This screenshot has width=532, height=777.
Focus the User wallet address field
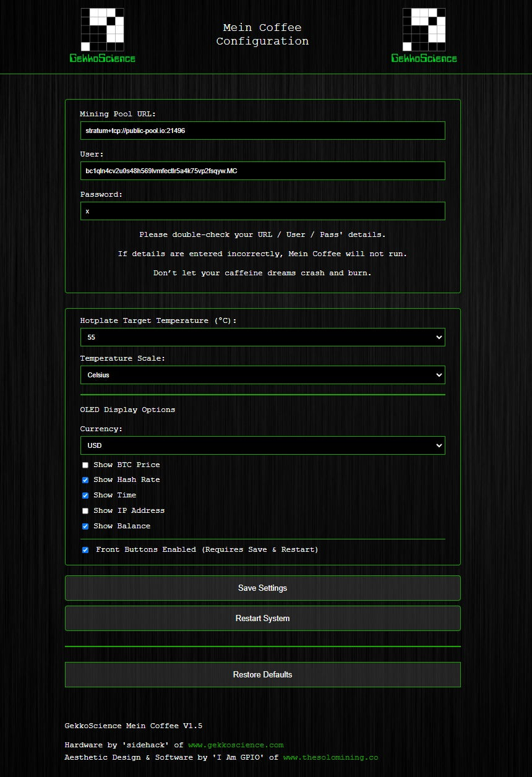pos(262,171)
